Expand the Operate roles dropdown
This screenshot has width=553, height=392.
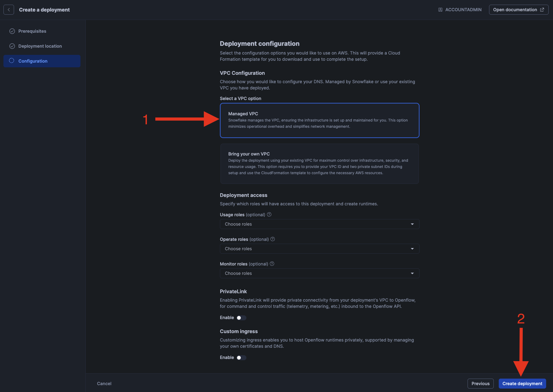[x=319, y=249]
